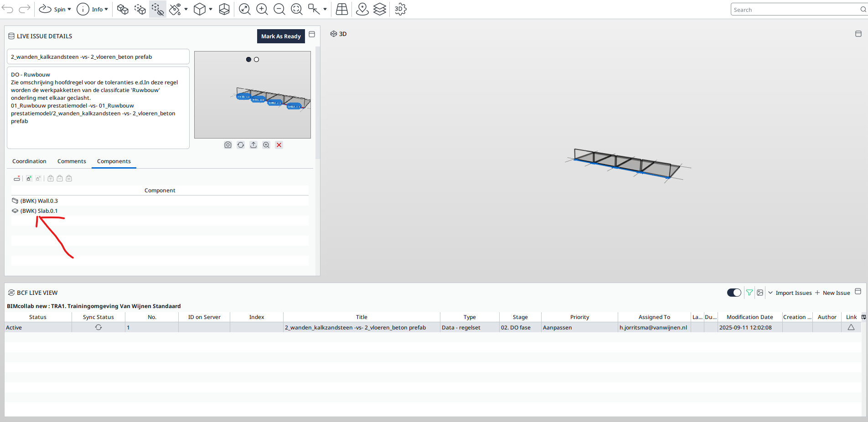
Task: Toggle the section box cube icon
Action: point(224,9)
